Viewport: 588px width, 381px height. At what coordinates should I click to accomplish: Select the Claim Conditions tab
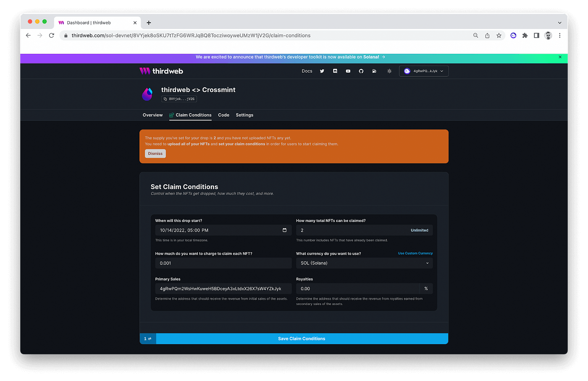click(190, 115)
